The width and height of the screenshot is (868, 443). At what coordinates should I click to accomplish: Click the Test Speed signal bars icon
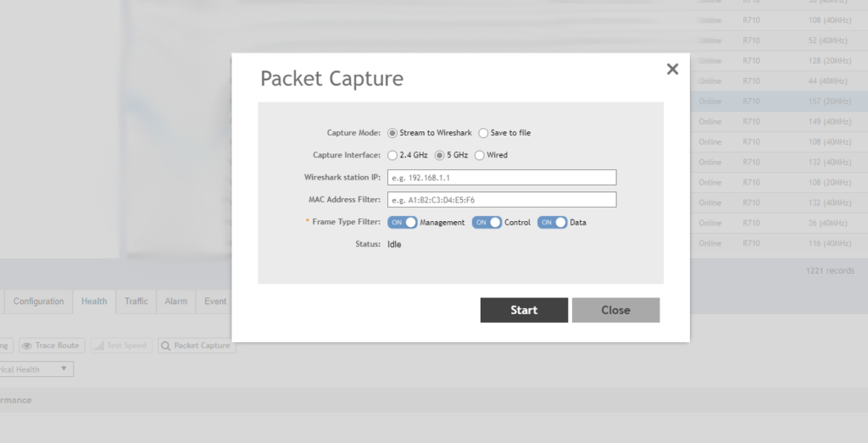point(98,346)
